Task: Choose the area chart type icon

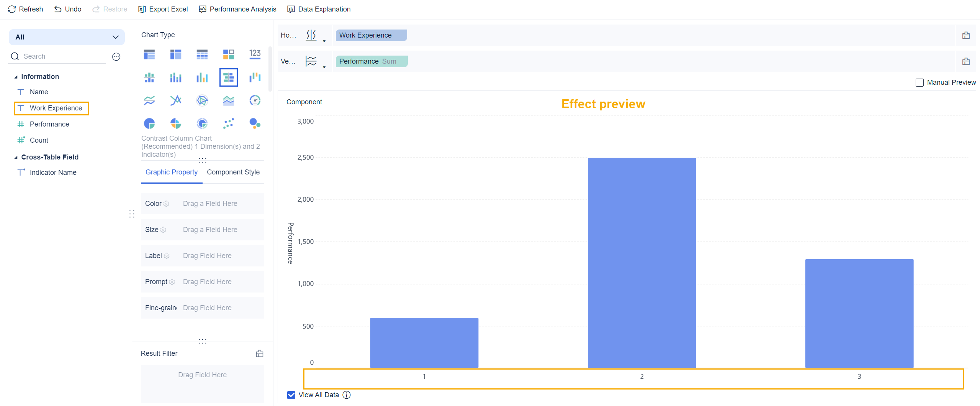Action: tap(228, 100)
